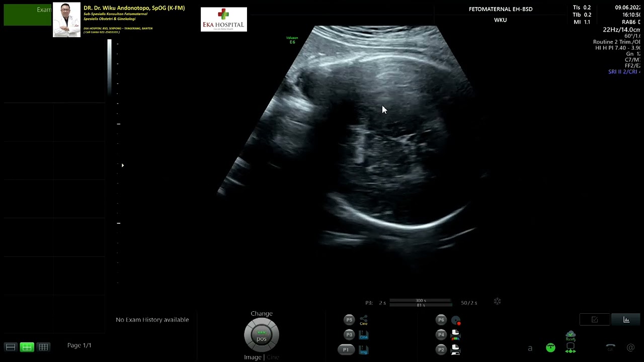The height and width of the screenshot is (362, 644).
Task: Click the floppy Cine save icon
Action: (x=363, y=335)
